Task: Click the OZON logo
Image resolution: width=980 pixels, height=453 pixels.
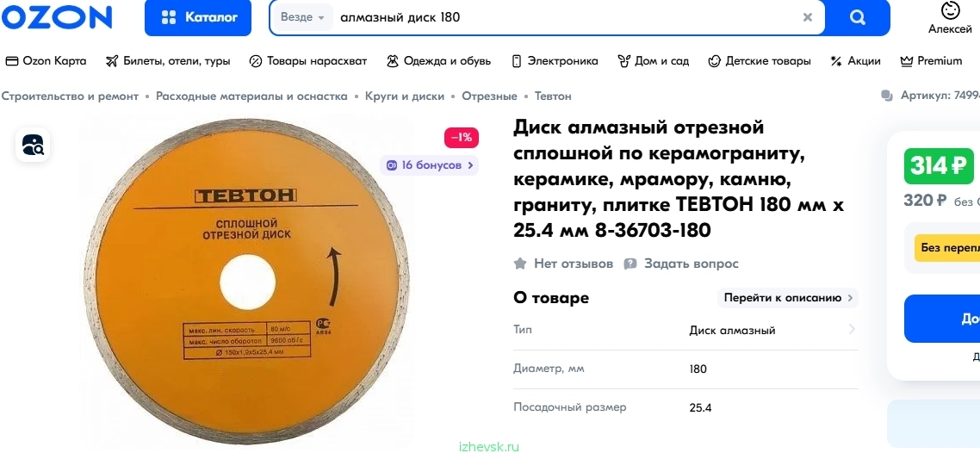Action: coord(56,17)
